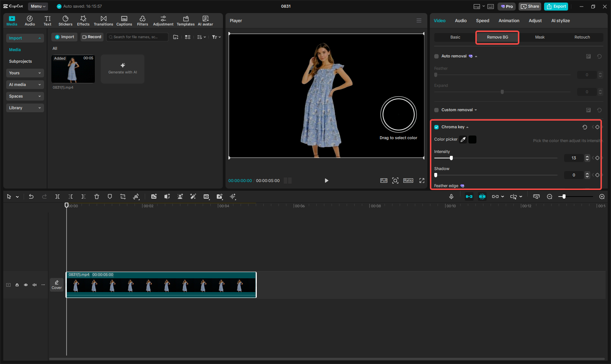Select the Split tool in timeline toolbar
Viewport: 611px width, 364px height.
click(x=57, y=197)
